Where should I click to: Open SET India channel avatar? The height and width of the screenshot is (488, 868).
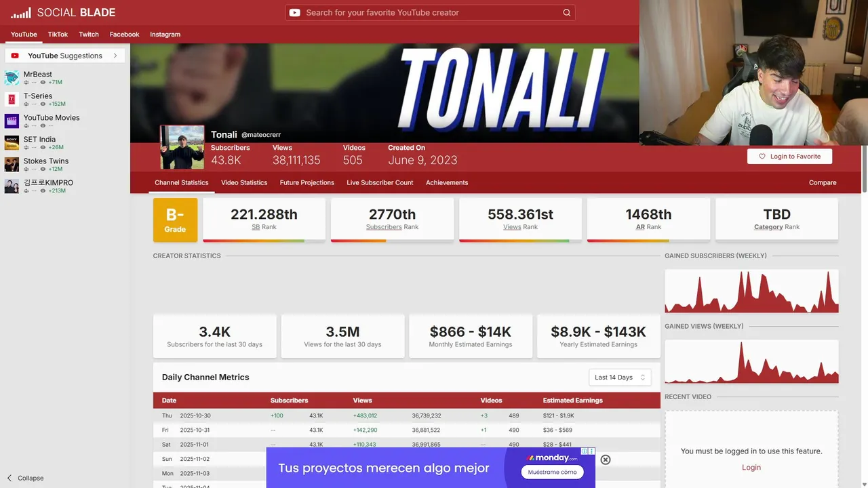[x=12, y=143]
